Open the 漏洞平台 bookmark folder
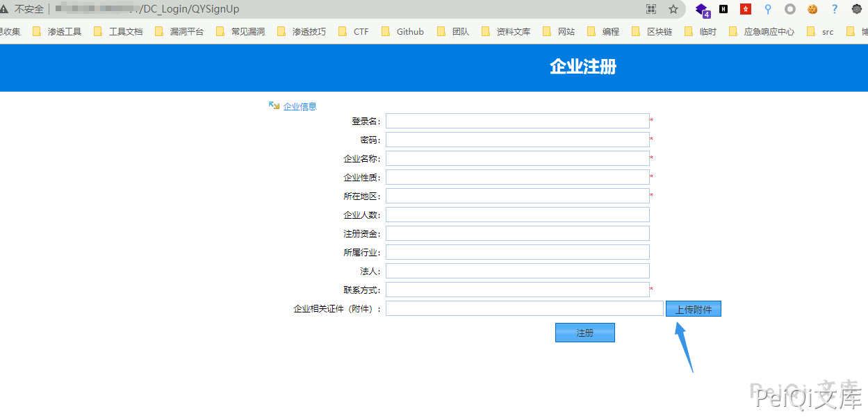The width and height of the screenshot is (868, 418). [179, 31]
